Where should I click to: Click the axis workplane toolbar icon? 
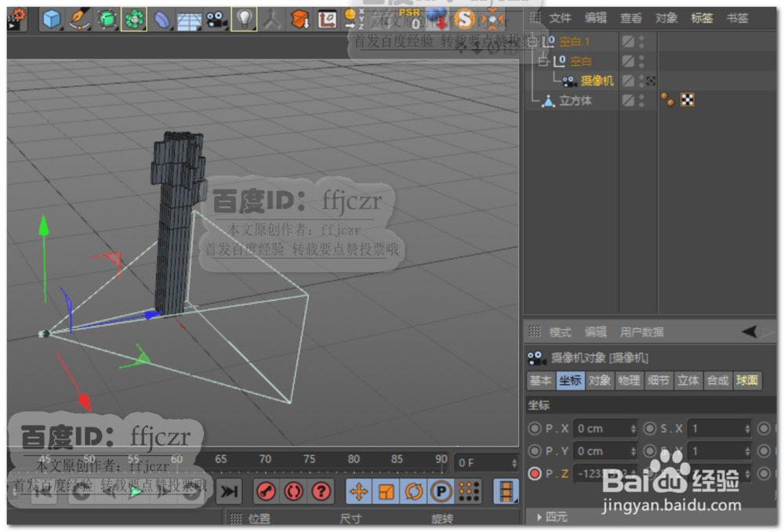(x=327, y=20)
